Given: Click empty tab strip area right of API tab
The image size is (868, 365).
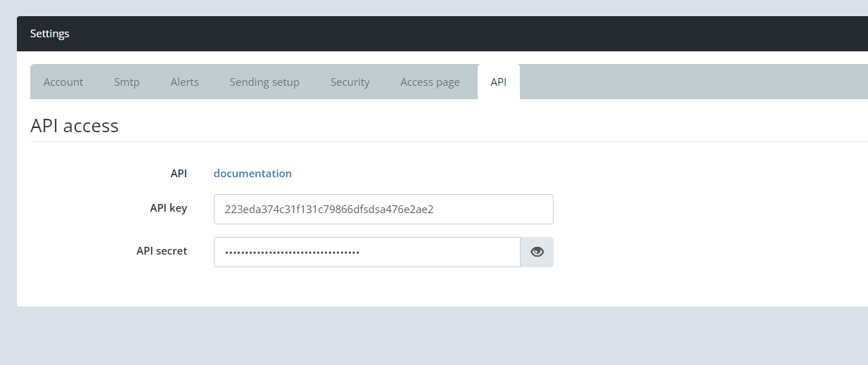Looking at the screenshot, I should (689, 82).
